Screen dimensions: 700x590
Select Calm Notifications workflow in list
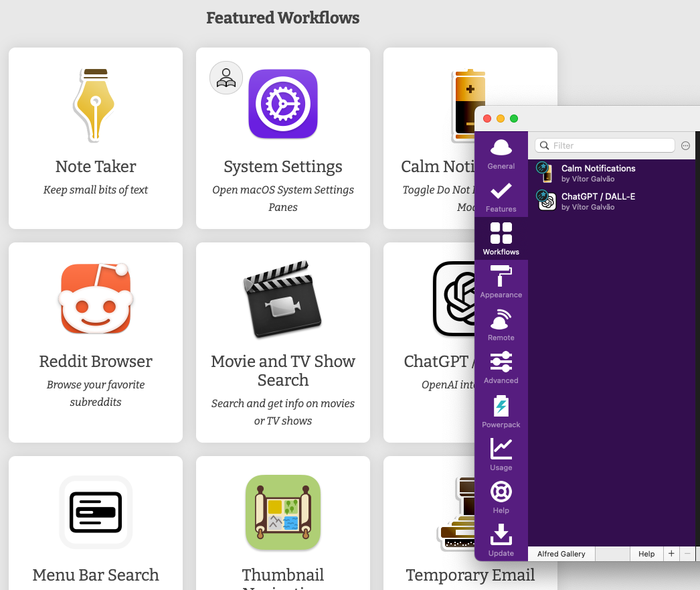598,173
